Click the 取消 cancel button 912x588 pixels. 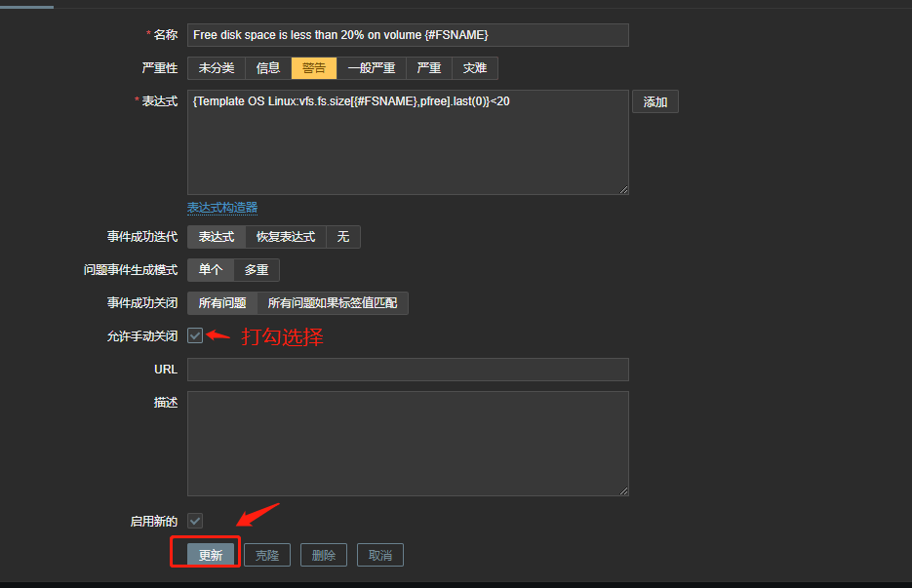click(379, 555)
